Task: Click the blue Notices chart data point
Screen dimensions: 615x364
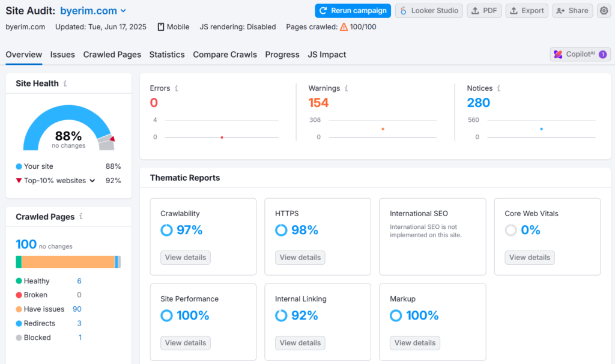Action: click(541, 129)
